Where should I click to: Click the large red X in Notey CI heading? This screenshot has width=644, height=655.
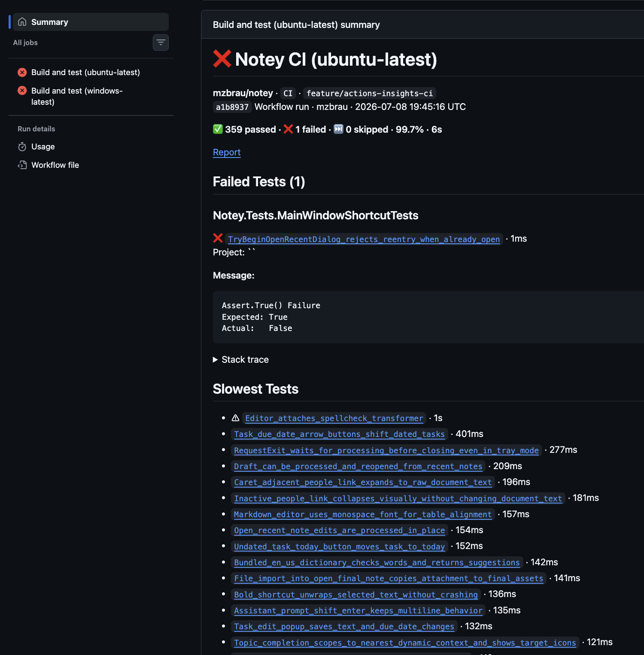(222, 59)
